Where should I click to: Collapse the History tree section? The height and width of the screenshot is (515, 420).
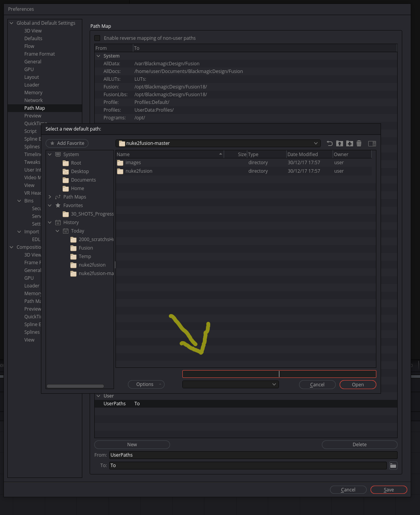pos(50,223)
